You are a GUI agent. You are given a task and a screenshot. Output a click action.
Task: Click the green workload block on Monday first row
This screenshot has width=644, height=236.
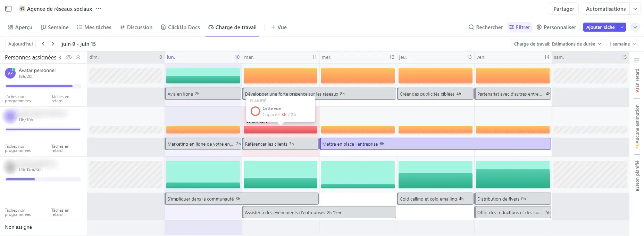tap(203, 76)
